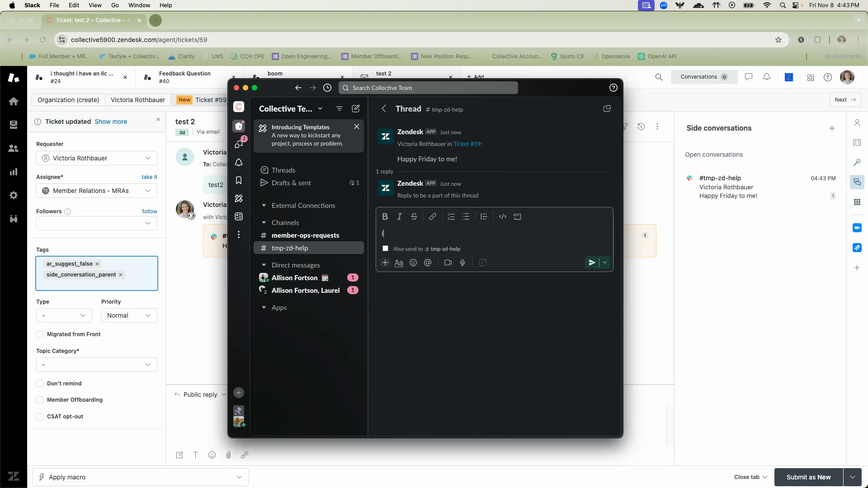Open the Ticket #59 link in Slack thread

467,144
